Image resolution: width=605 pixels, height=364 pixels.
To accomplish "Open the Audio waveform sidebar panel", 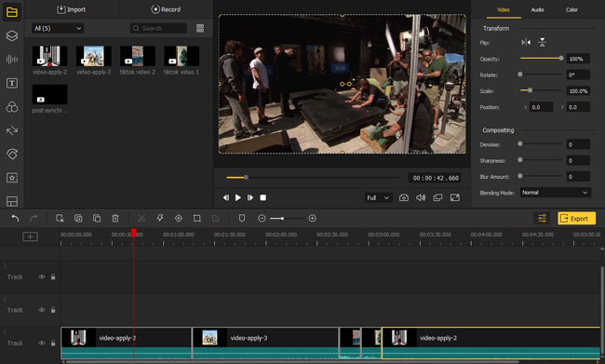I will point(12,59).
